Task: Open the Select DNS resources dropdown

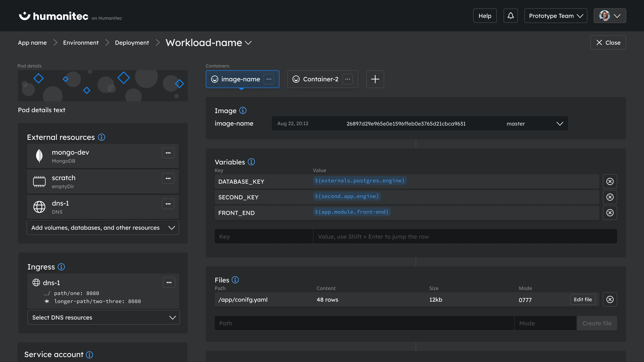Action: tap(104, 317)
